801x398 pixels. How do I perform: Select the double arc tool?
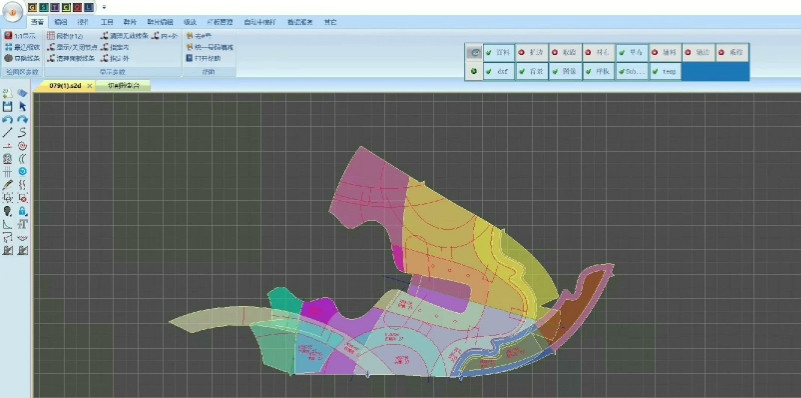tap(22, 159)
